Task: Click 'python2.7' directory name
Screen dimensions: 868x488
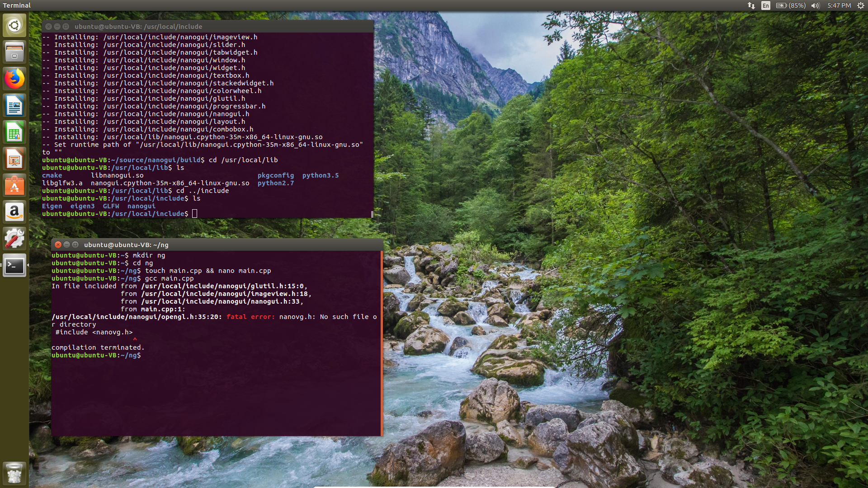Action: click(276, 183)
